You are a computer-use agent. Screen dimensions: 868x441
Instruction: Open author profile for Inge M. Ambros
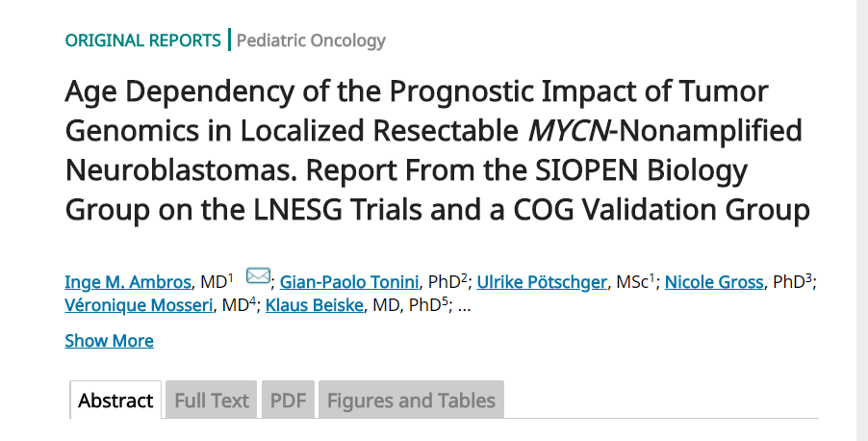(128, 282)
